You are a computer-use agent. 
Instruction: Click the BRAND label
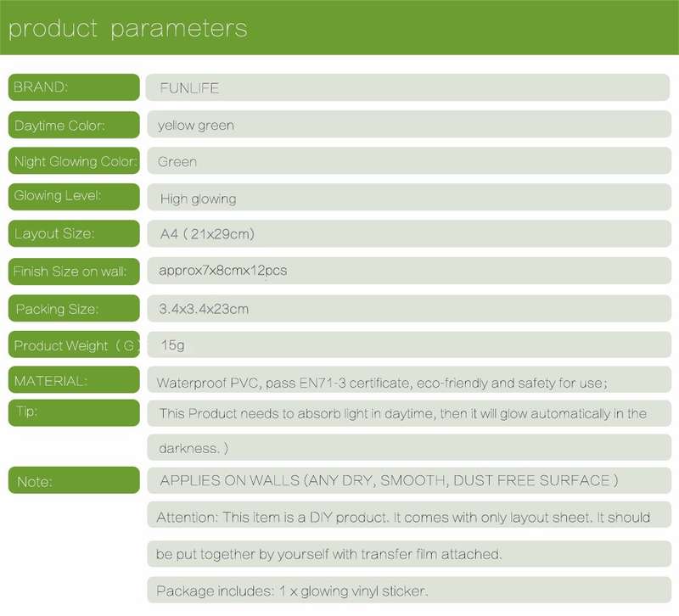74,87
